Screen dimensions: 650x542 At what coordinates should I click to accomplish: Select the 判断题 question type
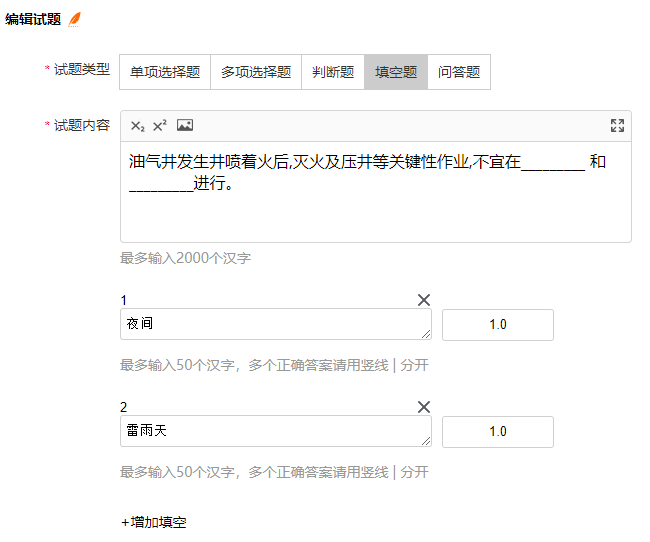click(333, 72)
